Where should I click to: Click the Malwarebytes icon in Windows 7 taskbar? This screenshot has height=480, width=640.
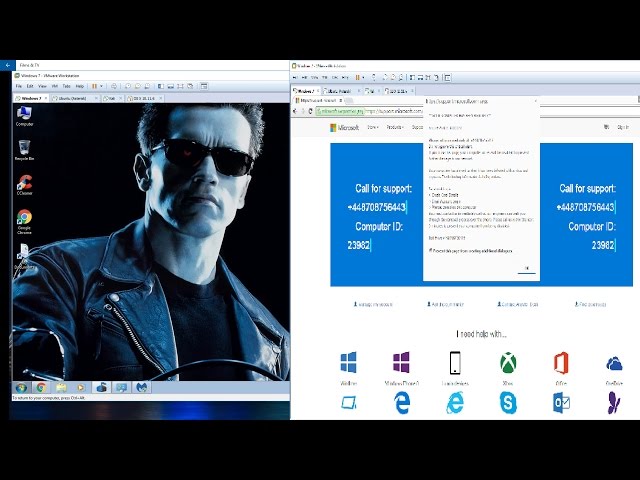pos(141,387)
